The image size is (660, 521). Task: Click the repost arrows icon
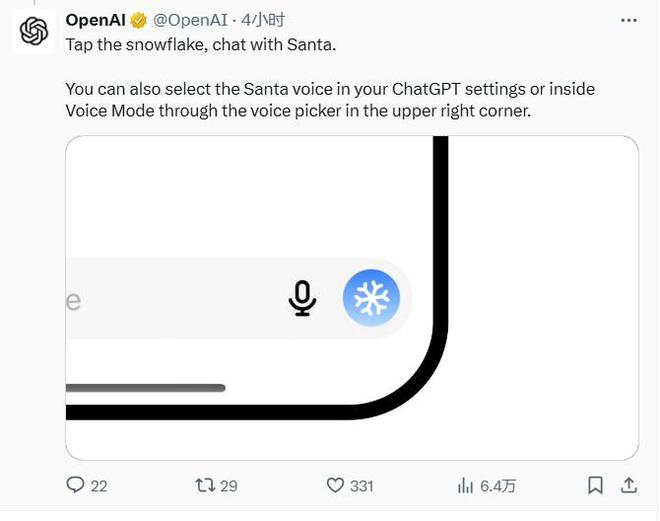205,485
